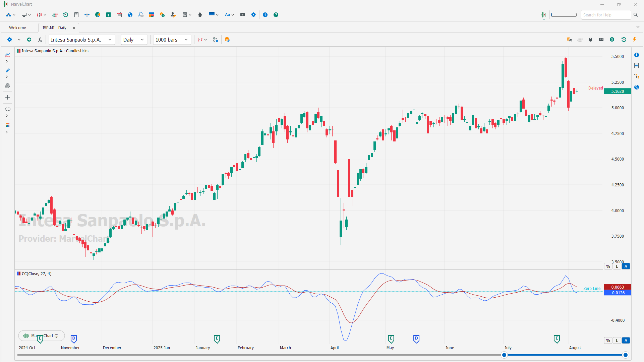The image size is (644, 362).
Task: Click the orange layout panels icon
Action: [152, 15]
